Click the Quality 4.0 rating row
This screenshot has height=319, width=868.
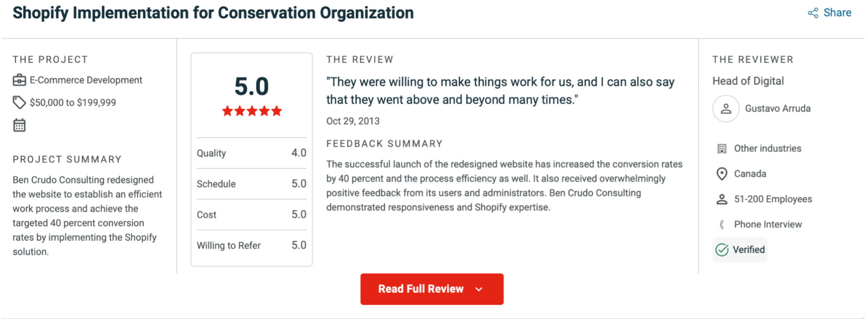pyautogui.click(x=251, y=153)
